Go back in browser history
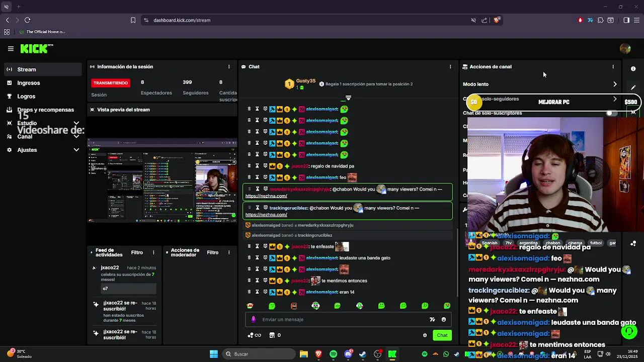Screen dimensions: 644x362 click(8, 20)
